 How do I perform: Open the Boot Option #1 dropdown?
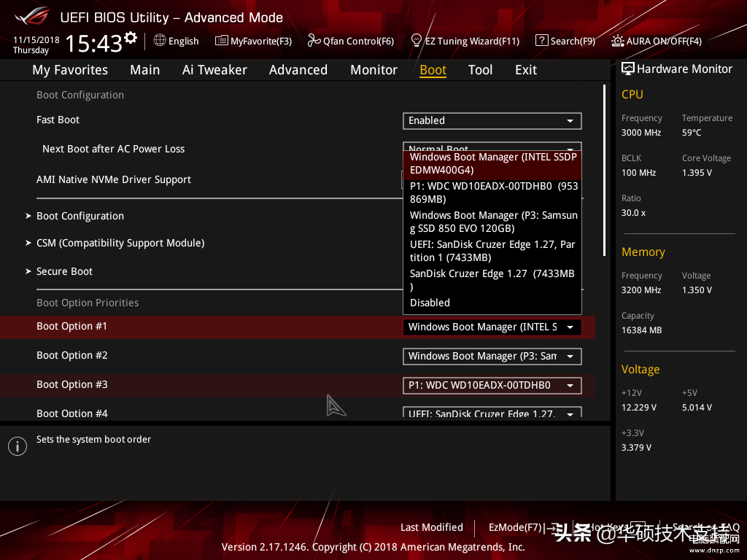point(492,327)
